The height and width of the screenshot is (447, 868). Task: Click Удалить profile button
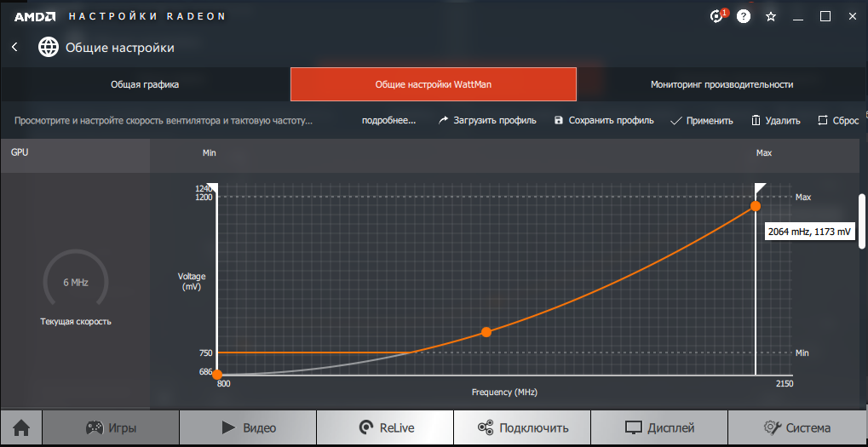coord(775,121)
